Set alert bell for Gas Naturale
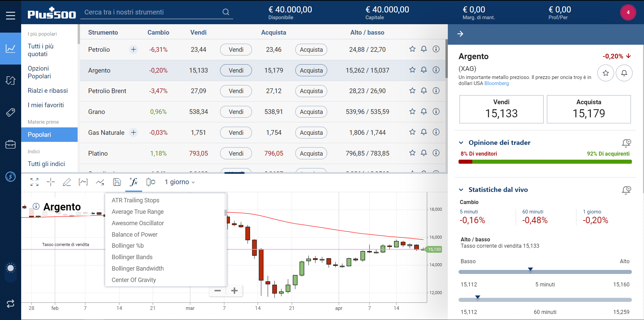The image size is (644, 320). pos(424,132)
